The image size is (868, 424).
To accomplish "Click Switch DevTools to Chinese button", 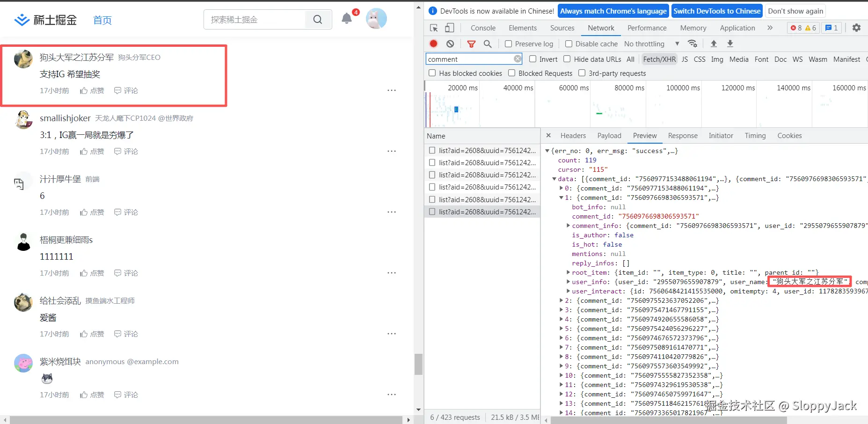I will [717, 11].
